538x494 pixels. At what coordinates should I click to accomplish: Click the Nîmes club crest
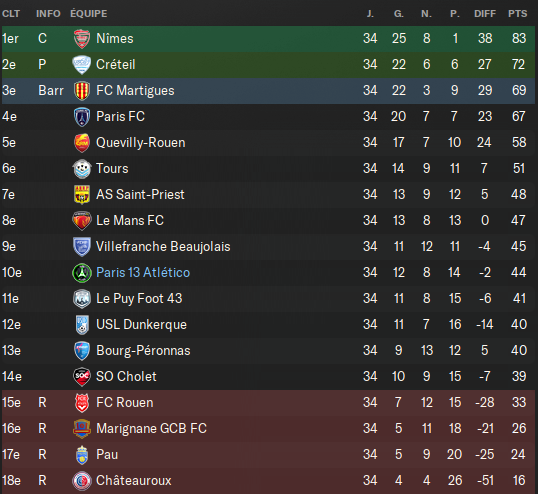(x=82, y=38)
